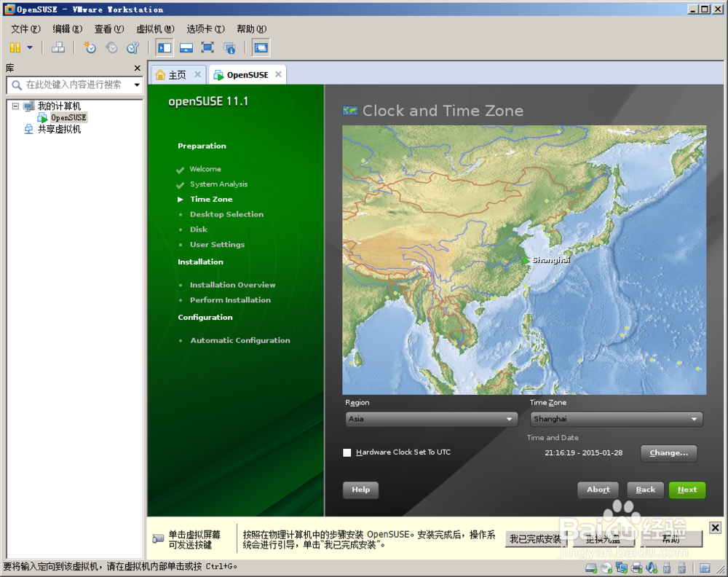Click the printer status icon

[637, 568]
